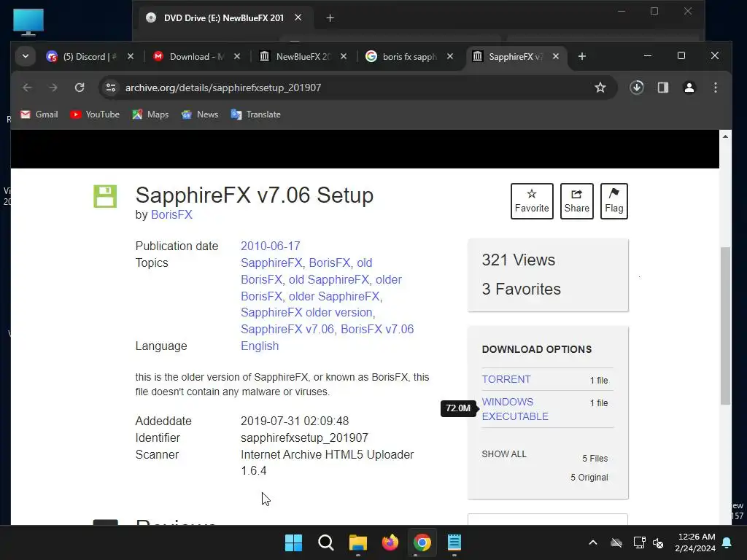Favorite this item on archive.org
Screen dimensions: 747x560
point(532,201)
